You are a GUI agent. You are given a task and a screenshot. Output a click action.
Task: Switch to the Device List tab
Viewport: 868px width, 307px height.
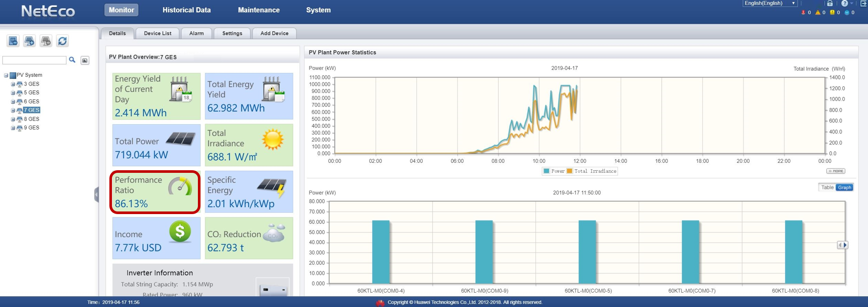[158, 33]
